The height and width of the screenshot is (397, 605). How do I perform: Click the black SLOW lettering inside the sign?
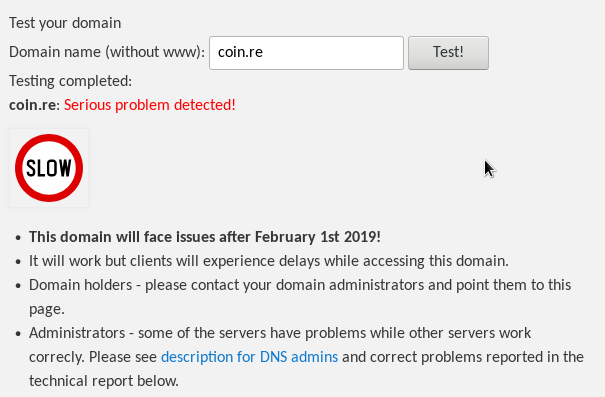coord(49,168)
